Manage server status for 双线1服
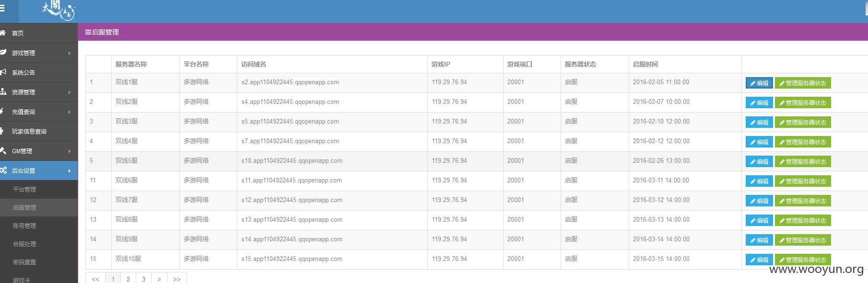The image size is (868, 283). click(803, 83)
